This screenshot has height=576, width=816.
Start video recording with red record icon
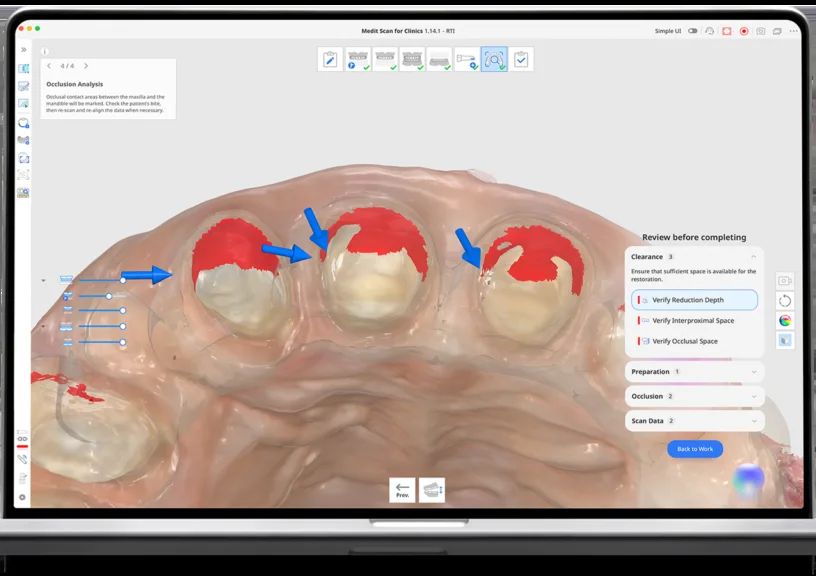(x=744, y=31)
